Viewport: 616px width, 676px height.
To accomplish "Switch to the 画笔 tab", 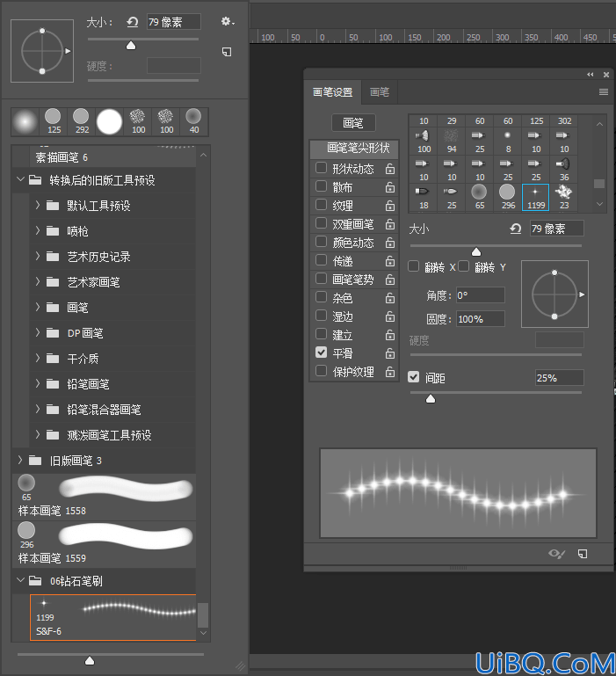I will click(x=380, y=91).
